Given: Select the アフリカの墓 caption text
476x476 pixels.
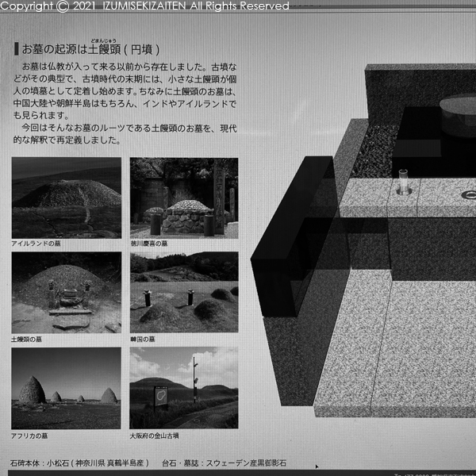Looking at the screenshot, I should pyautogui.click(x=30, y=436).
